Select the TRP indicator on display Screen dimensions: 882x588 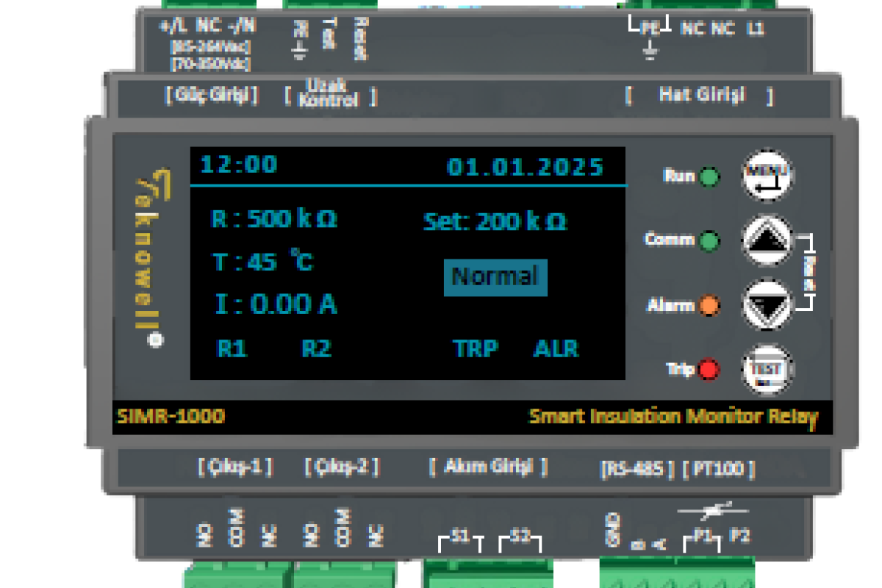476,348
